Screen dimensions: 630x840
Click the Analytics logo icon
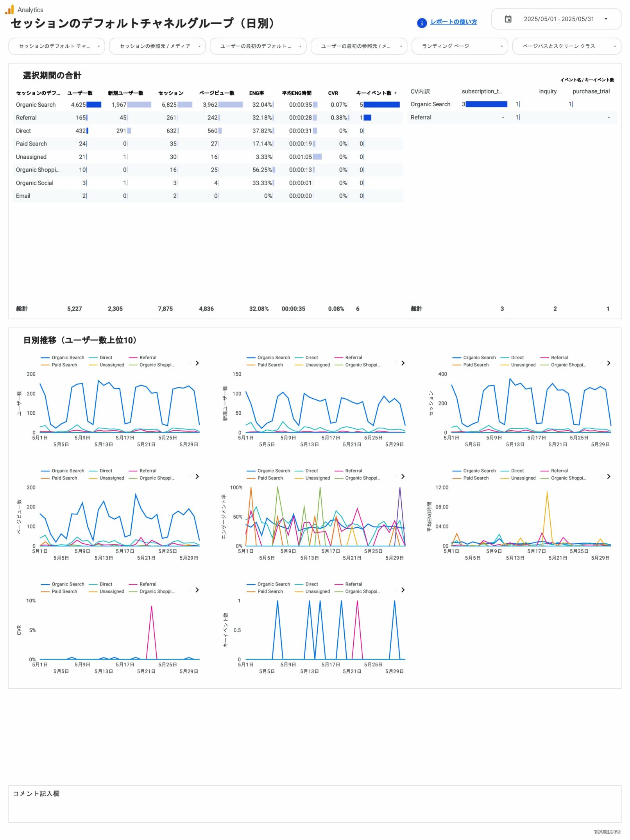(9, 10)
